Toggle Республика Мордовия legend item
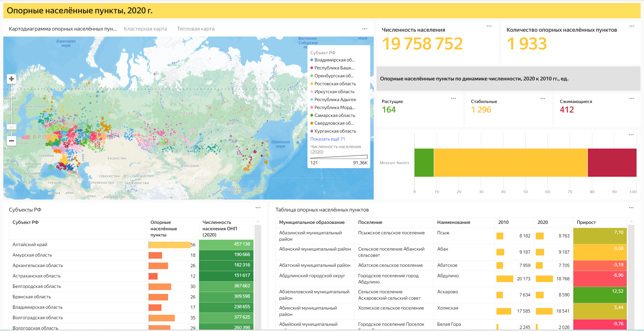The height and width of the screenshot is (331, 644). 333,107
